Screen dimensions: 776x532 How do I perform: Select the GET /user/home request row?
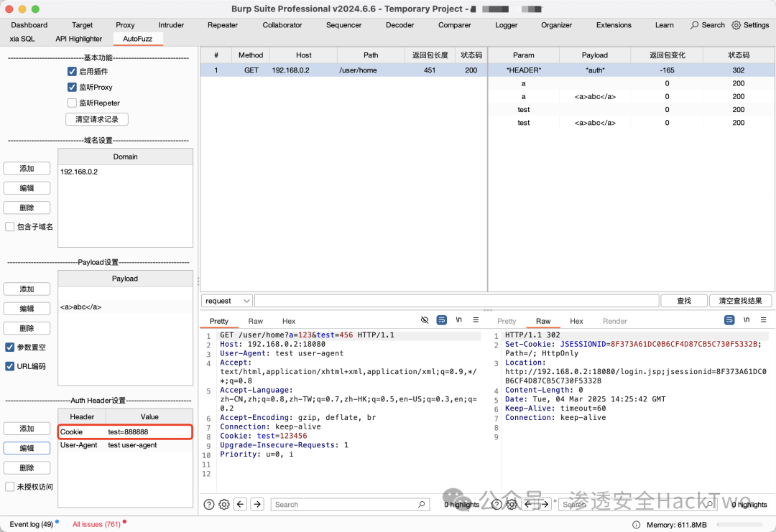(x=343, y=70)
